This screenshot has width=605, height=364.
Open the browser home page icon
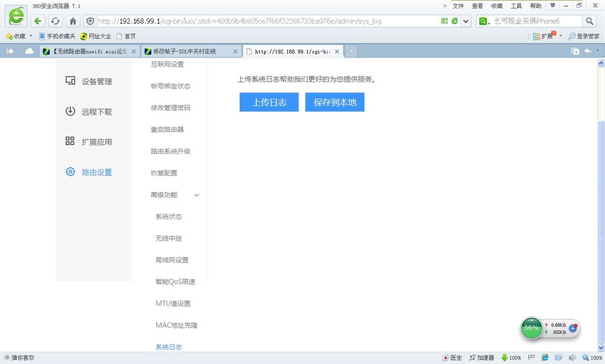73,21
